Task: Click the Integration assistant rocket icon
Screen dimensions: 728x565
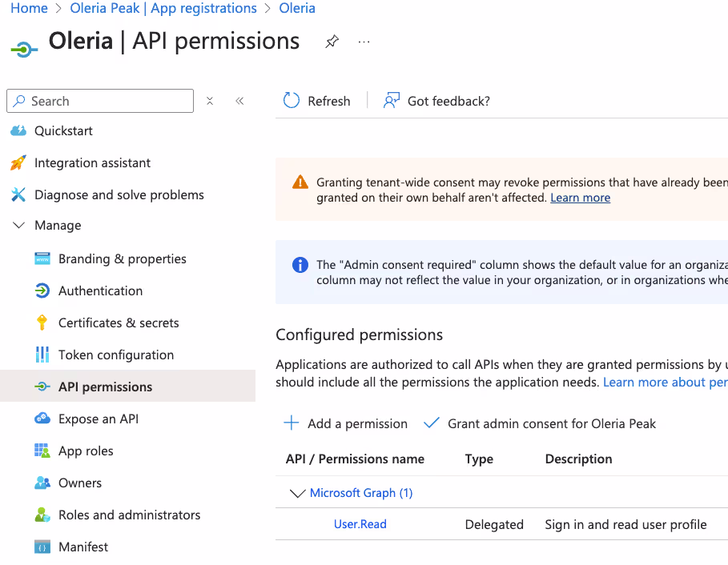Action: point(18,162)
